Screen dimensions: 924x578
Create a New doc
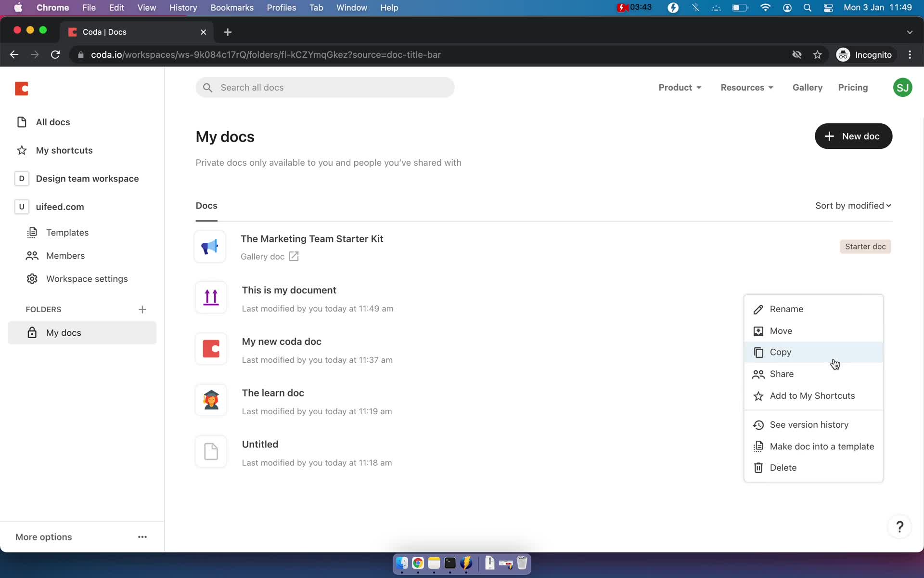853,136
